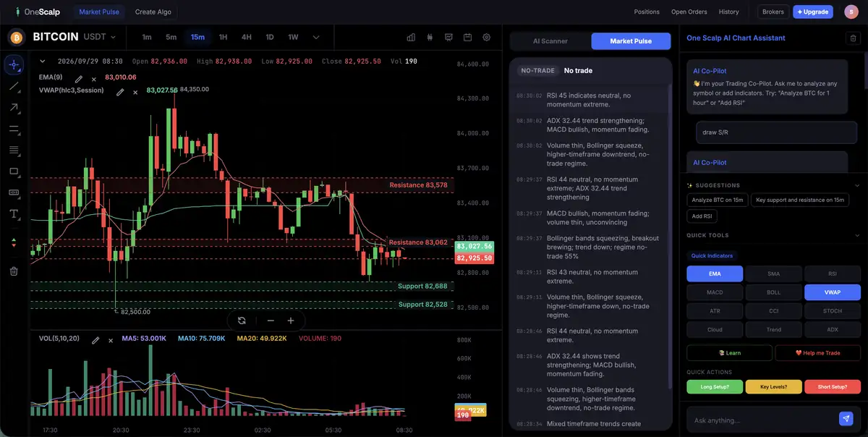Edit the VOL(5,10,20) indicator pencil
This screenshot has width=868, height=437.
click(x=95, y=340)
